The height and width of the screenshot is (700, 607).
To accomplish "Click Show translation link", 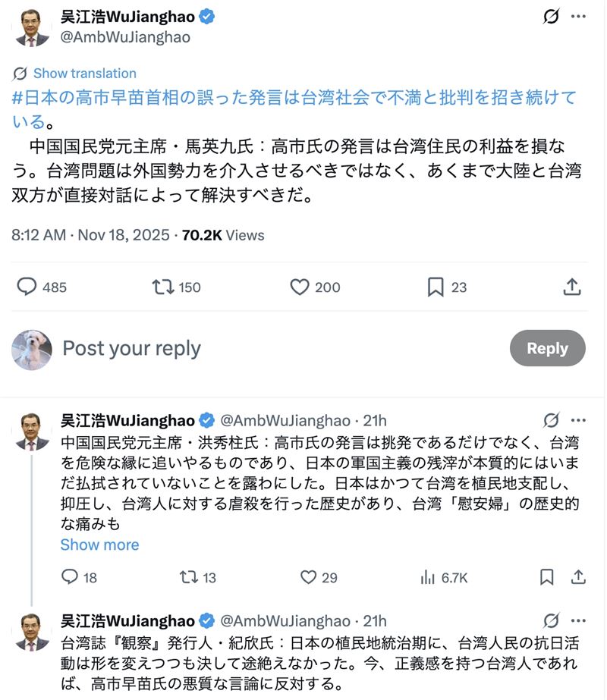I will (84, 74).
